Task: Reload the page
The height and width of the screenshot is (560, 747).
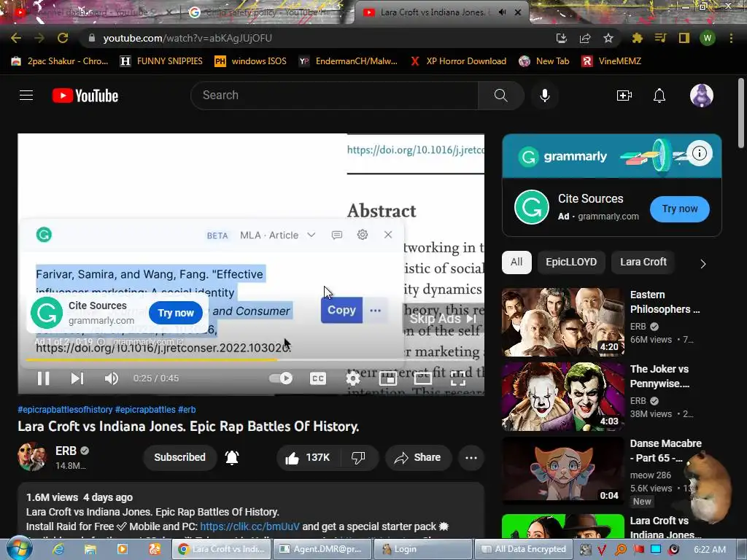Action: (x=63, y=38)
